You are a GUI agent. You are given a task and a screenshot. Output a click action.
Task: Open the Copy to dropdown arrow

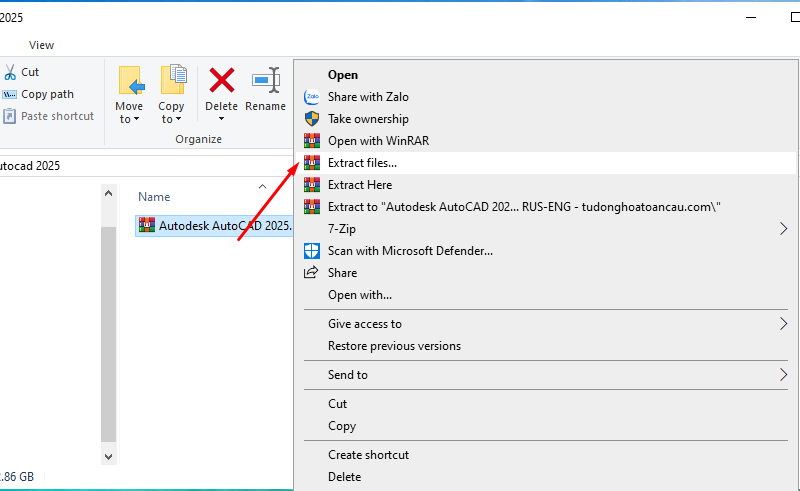click(178, 119)
